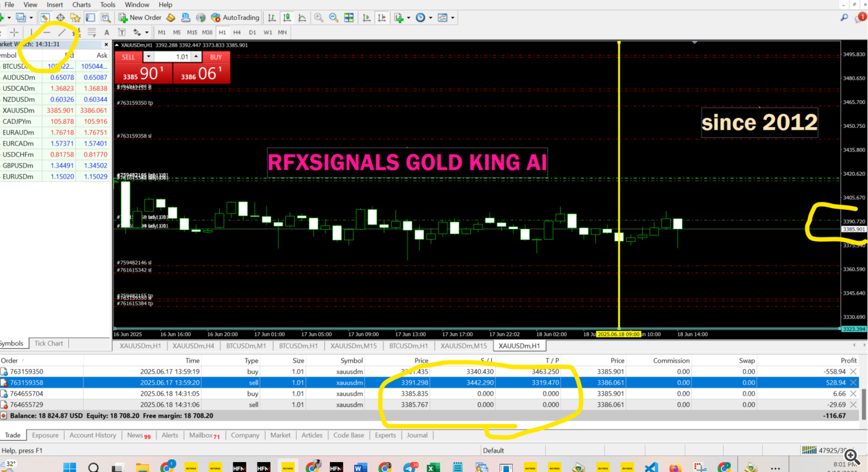Switch to the Tick Chart tab

[49, 343]
